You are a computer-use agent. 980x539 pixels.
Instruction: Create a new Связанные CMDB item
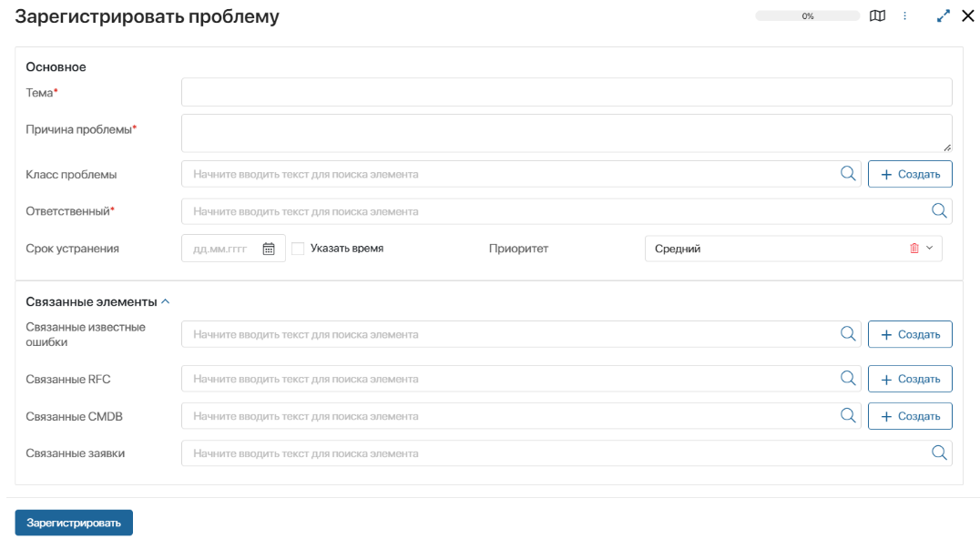[x=910, y=416]
